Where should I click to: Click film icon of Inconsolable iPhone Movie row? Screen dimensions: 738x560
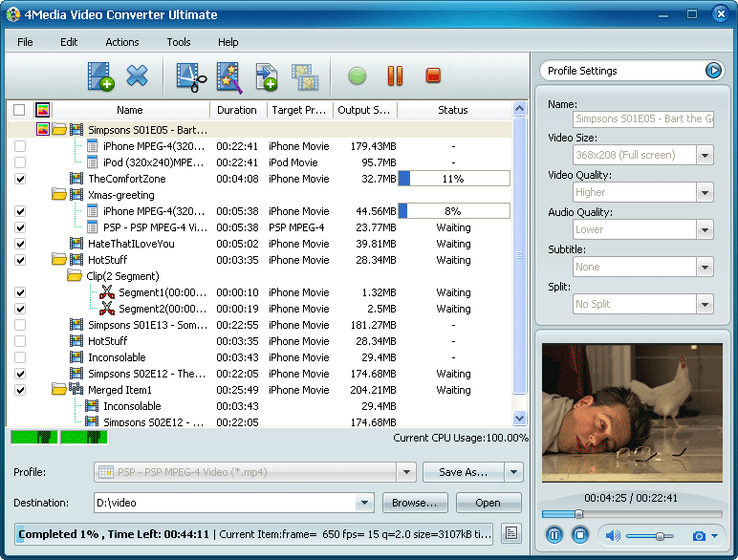tap(76, 357)
